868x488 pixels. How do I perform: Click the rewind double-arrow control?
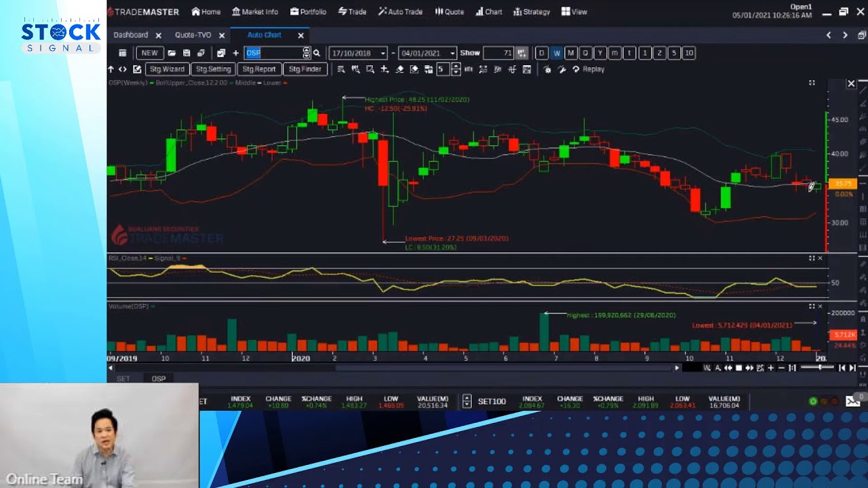tap(728, 368)
